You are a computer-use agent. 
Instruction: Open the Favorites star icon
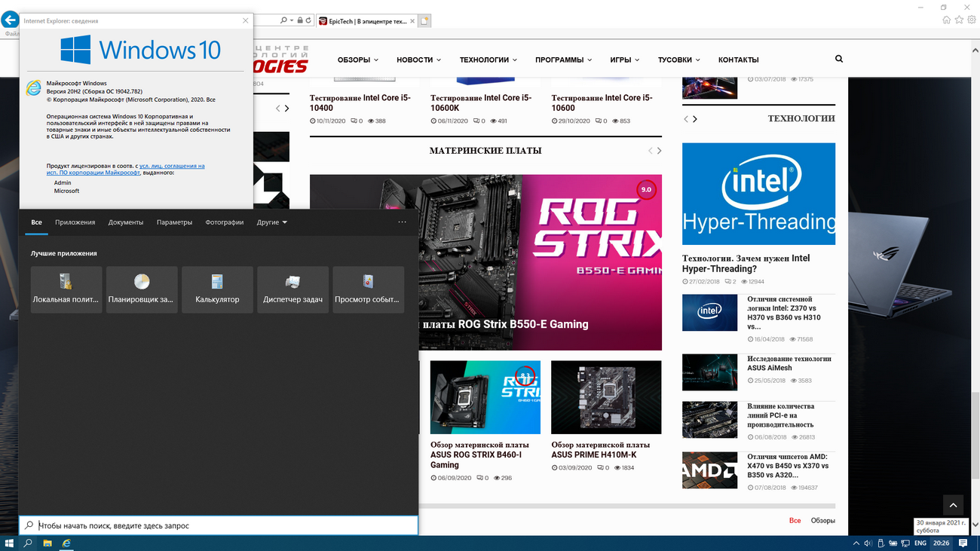click(959, 20)
